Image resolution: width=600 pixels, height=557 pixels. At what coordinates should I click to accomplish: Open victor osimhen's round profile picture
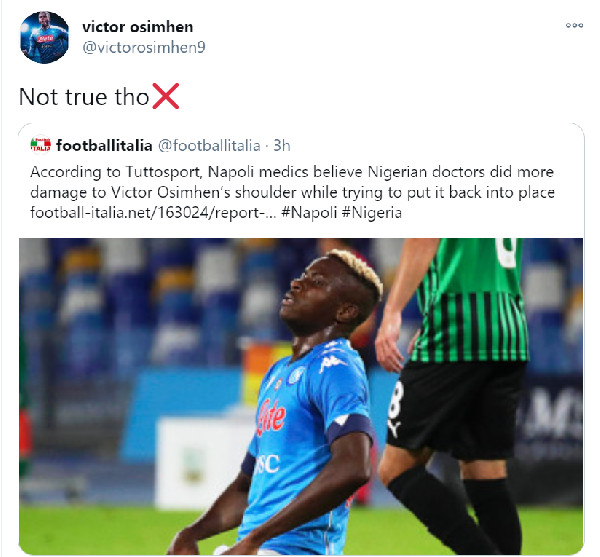(x=44, y=37)
